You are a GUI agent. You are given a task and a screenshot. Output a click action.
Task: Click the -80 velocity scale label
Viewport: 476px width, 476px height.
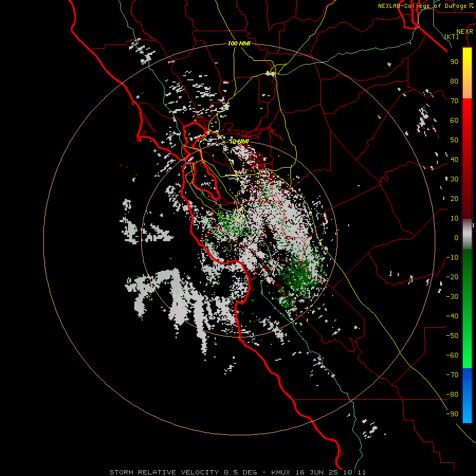pos(452,395)
